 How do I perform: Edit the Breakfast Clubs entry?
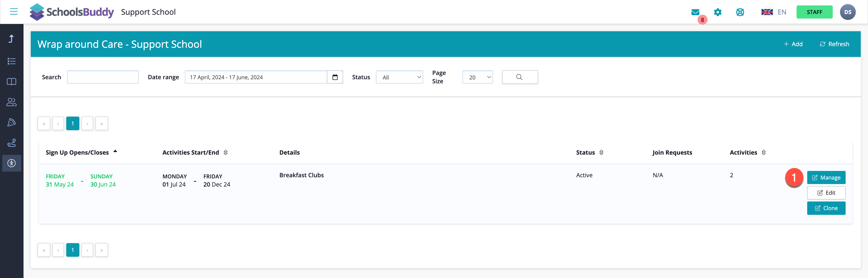(826, 193)
